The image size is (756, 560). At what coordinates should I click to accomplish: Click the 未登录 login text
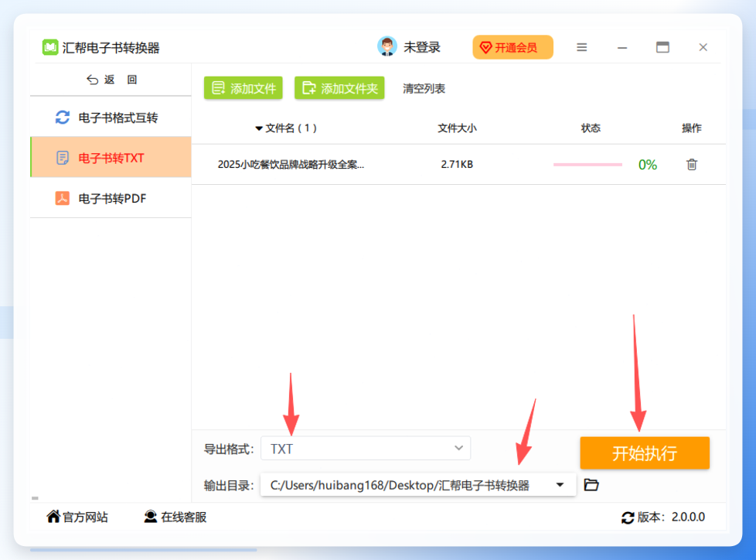click(x=422, y=47)
